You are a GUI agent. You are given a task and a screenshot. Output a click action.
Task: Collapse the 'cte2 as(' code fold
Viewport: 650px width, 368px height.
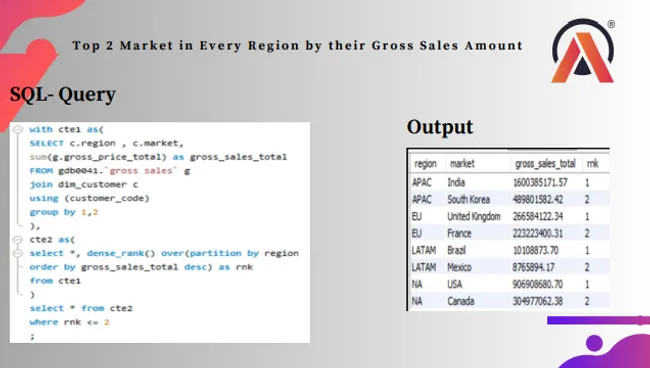pyautogui.click(x=17, y=240)
